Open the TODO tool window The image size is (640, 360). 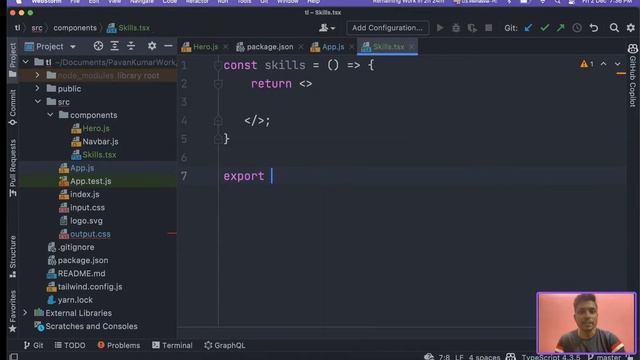(70, 345)
